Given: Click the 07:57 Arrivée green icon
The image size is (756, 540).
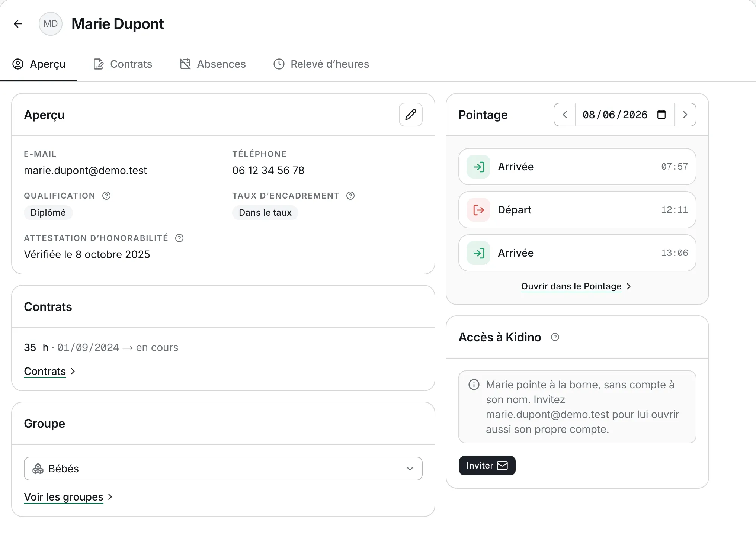Looking at the screenshot, I should click(x=478, y=167).
